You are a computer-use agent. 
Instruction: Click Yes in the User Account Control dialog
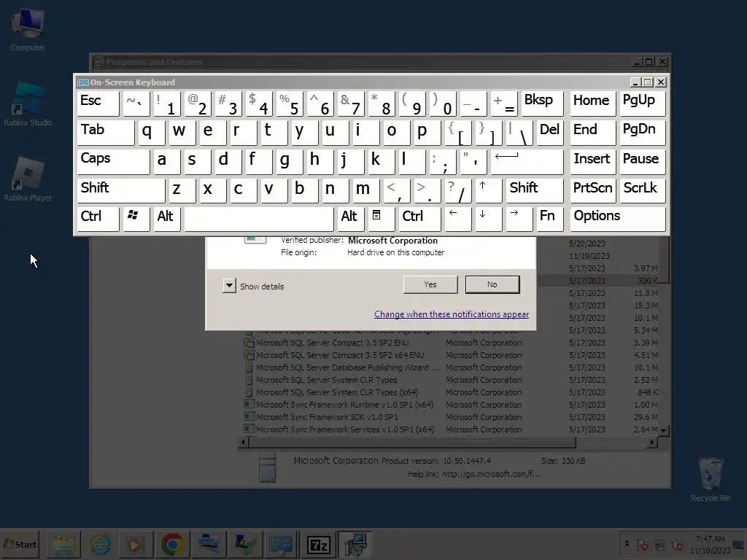point(430,284)
